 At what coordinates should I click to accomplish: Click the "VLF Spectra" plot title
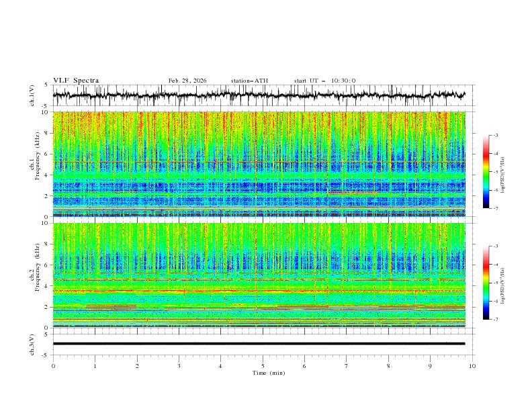(76, 81)
